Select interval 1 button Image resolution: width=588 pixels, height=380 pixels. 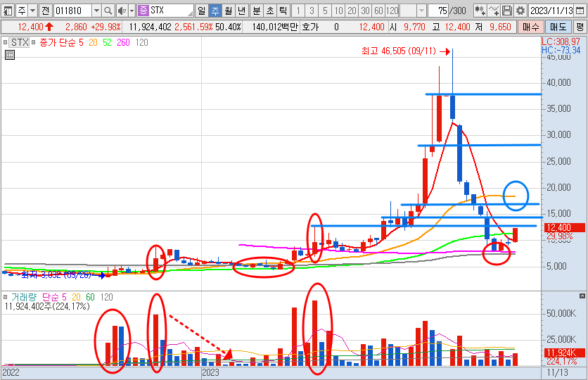[298, 11]
